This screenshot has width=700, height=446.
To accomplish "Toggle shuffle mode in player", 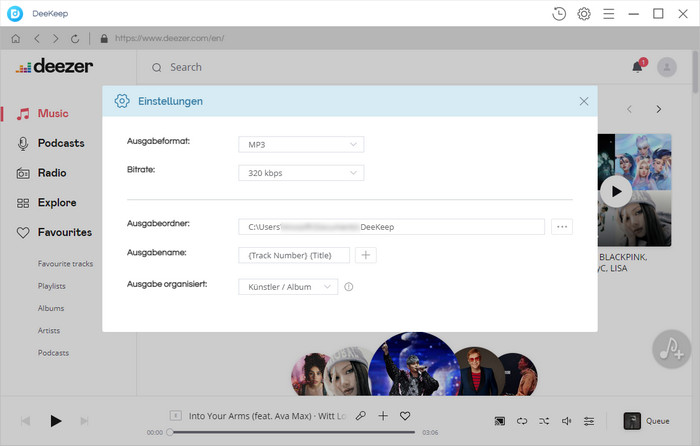I will point(544,421).
